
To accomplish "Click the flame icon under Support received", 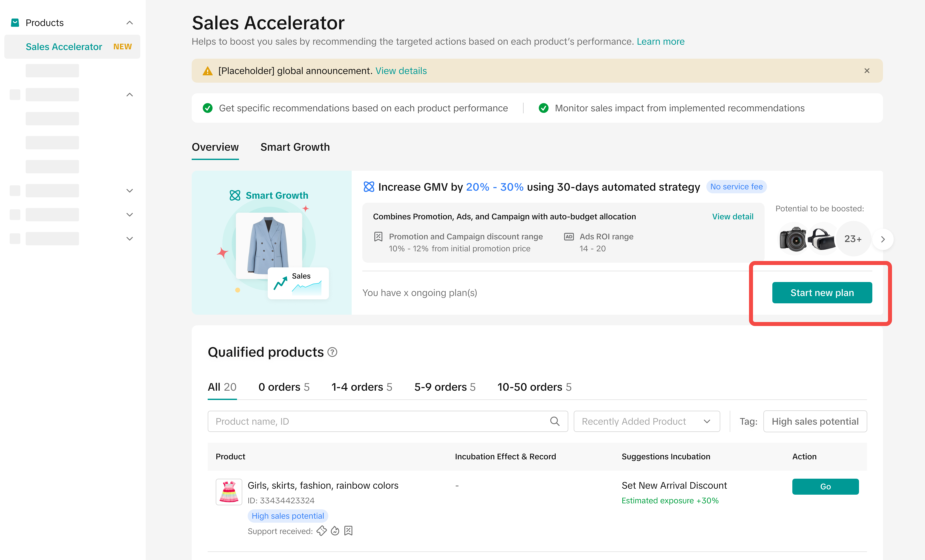I will (x=335, y=531).
